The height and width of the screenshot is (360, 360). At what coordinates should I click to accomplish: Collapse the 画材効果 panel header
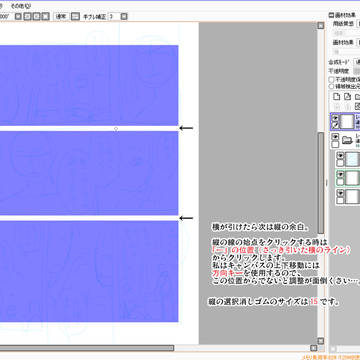click(331, 15)
